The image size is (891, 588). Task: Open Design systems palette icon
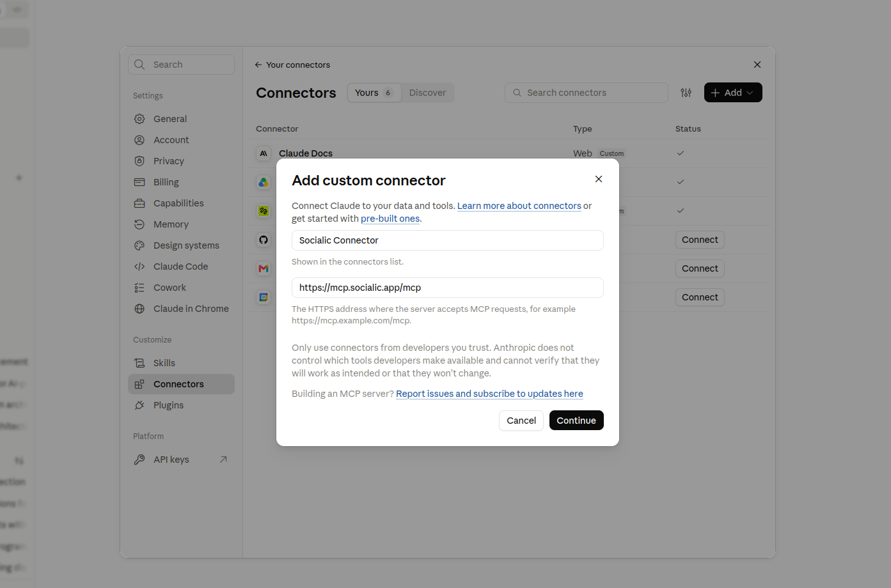pyautogui.click(x=139, y=245)
